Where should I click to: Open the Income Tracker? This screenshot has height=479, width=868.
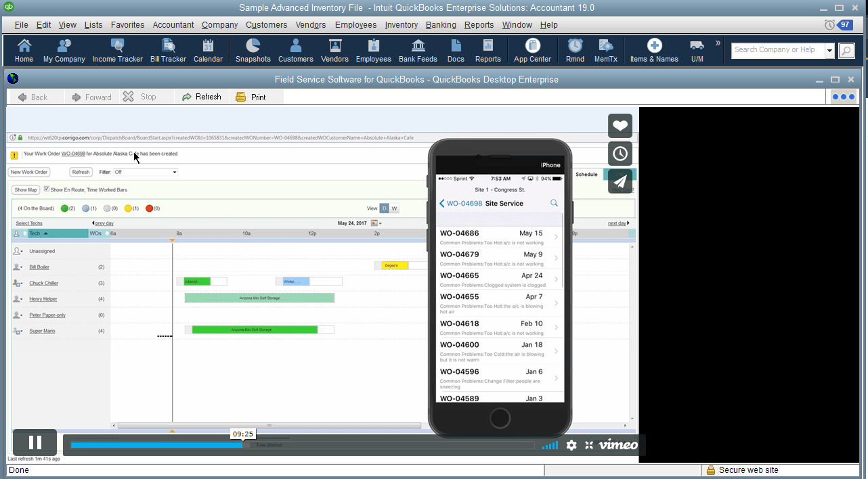(x=118, y=51)
